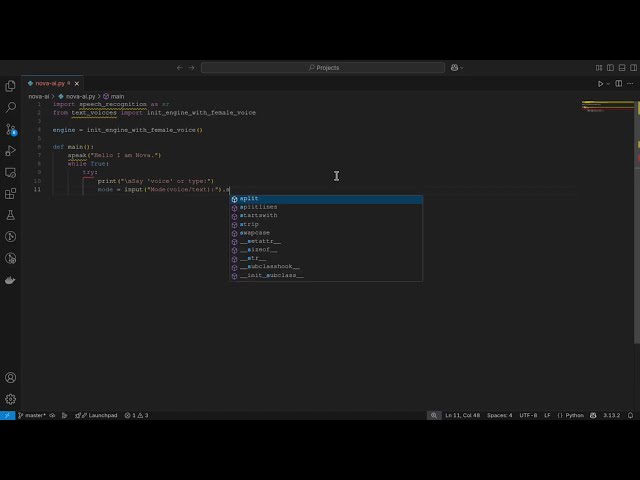Screen dimensions: 640x480
Task: Click line number 11 in the gutter
Action: pos(37,189)
